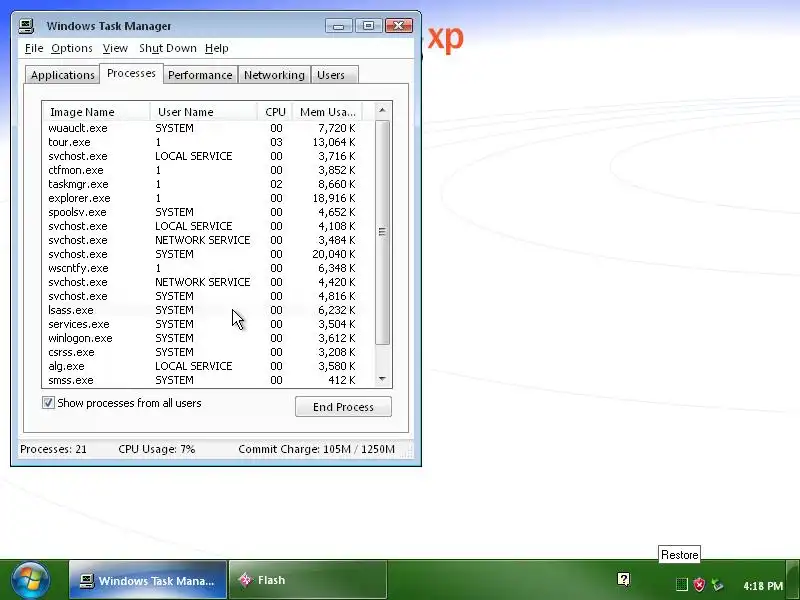Viewport: 800px width, 600px height.
Task: Click the End Process button
Action: point(343,407)
